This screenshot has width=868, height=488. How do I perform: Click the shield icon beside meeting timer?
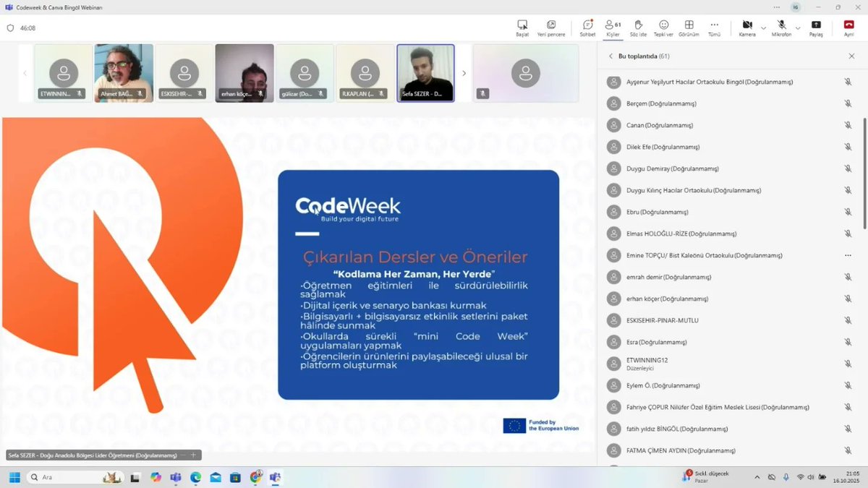coord(10,28)
